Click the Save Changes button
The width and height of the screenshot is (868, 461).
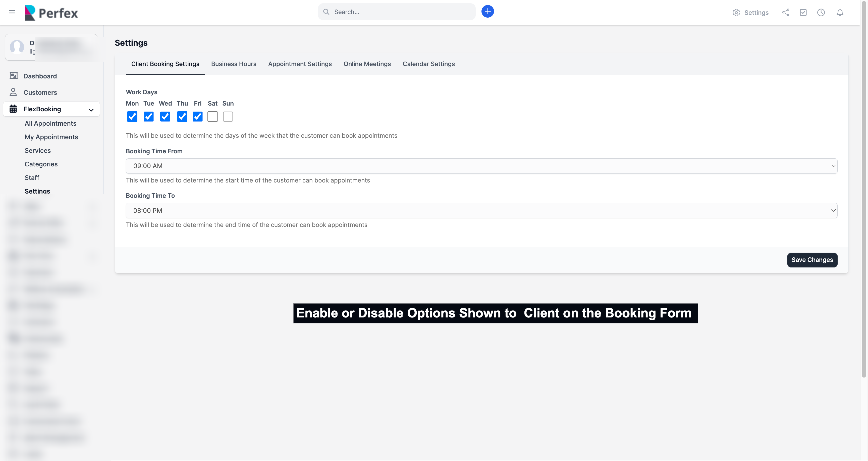812,260
